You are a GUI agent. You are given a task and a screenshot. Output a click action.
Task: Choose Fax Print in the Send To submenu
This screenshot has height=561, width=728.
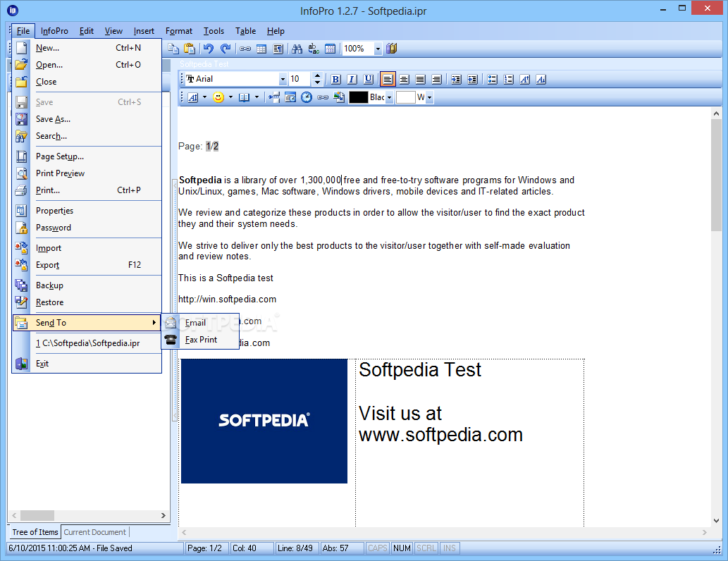pos(200,340)
